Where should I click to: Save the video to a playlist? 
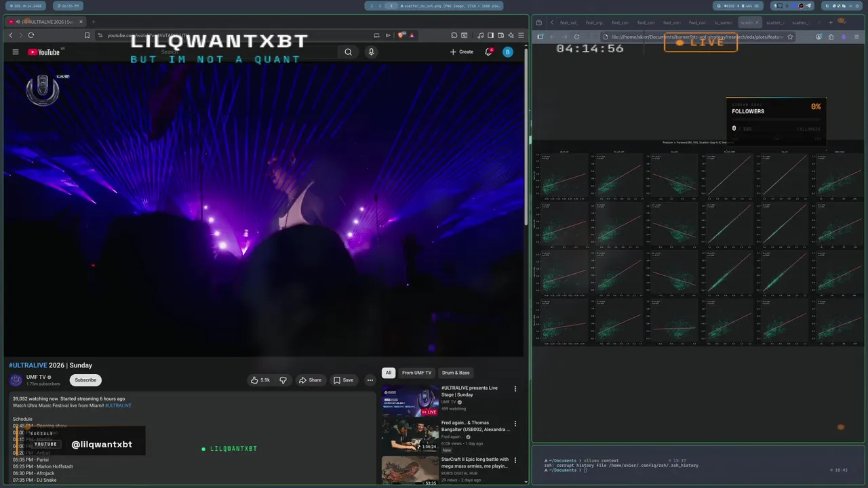pos(343,380)
